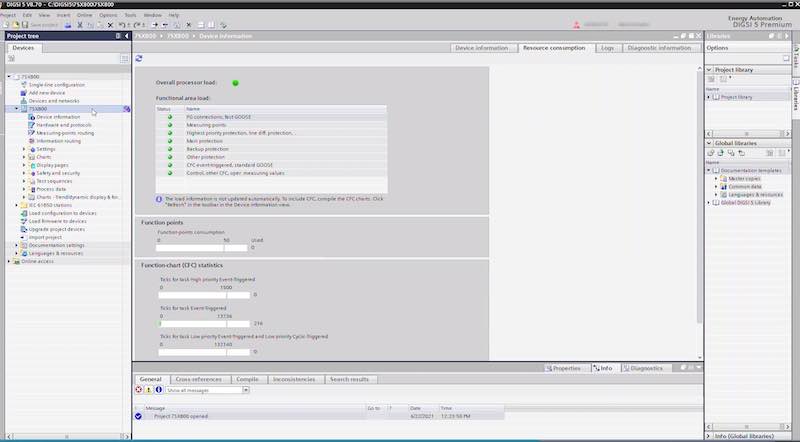The image size is (800, 442).
Task: Open the Help menu
Action: (x=174, y=15)
